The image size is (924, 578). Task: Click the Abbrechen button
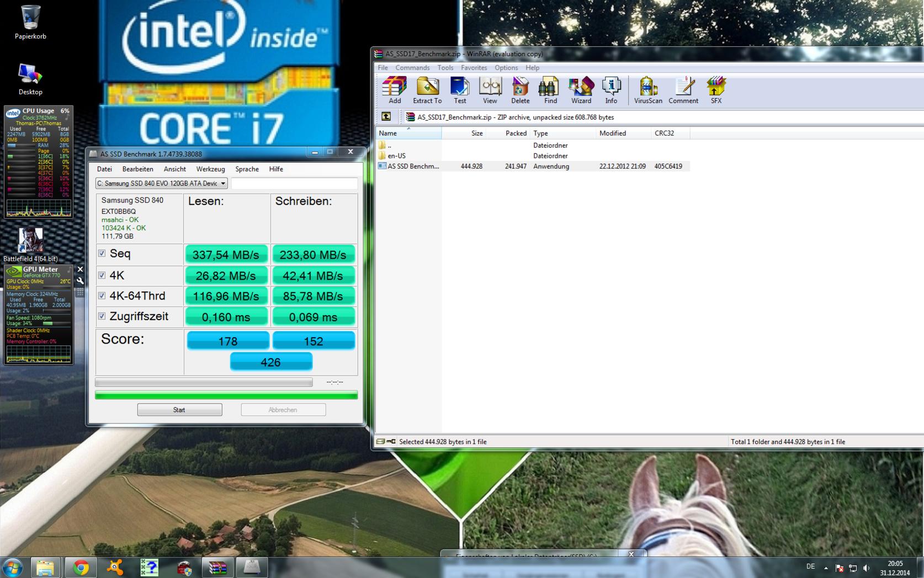tap(283, 410)
